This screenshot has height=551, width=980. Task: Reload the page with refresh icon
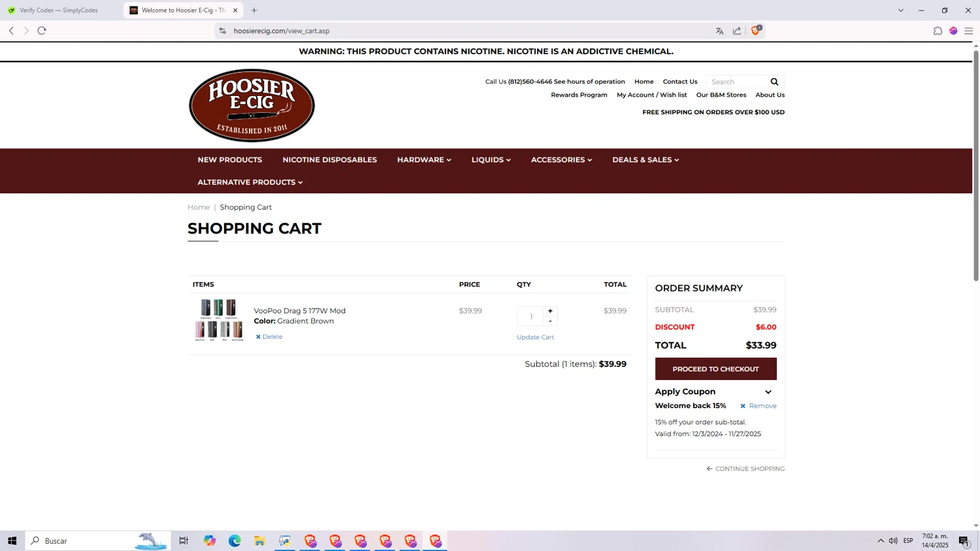tap(42, 31)
